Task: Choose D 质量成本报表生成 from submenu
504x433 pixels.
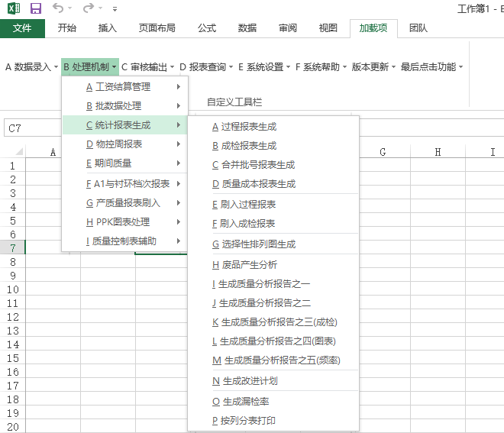Action: click(254, 184)
